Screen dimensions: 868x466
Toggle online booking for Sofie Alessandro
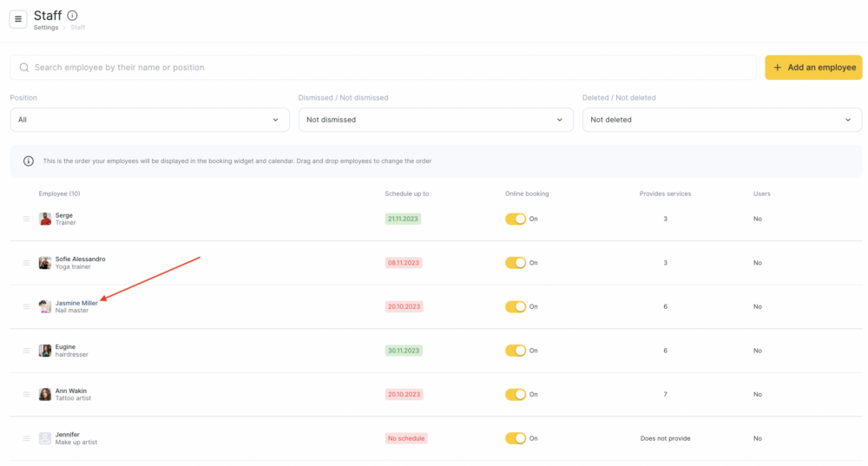coord(516,263)
